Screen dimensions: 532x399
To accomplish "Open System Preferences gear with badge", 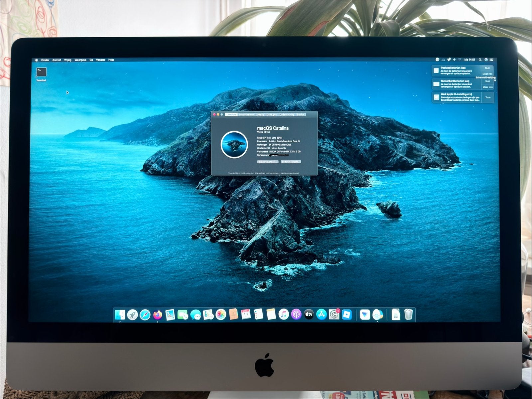I will (x=334, y=314).
